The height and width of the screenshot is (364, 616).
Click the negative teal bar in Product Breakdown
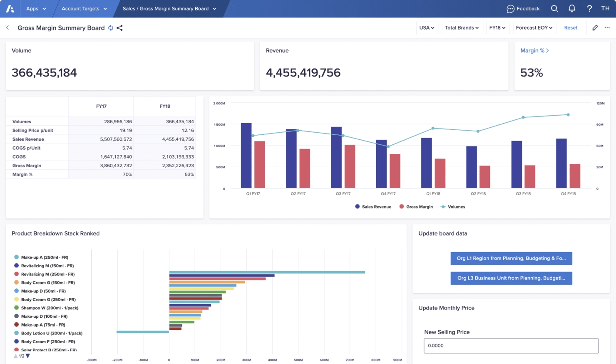coord(143,332)
